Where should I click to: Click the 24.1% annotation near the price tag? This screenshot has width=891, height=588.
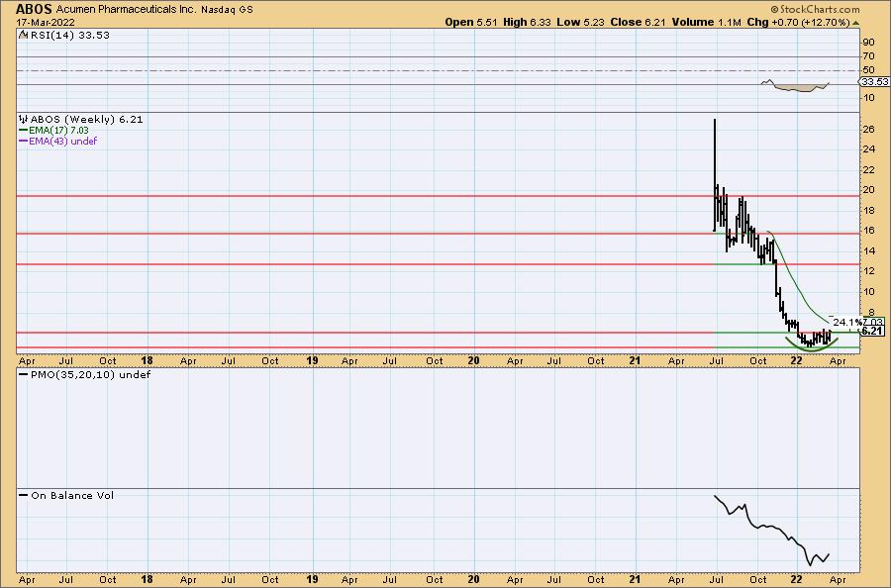click(846, 322)
